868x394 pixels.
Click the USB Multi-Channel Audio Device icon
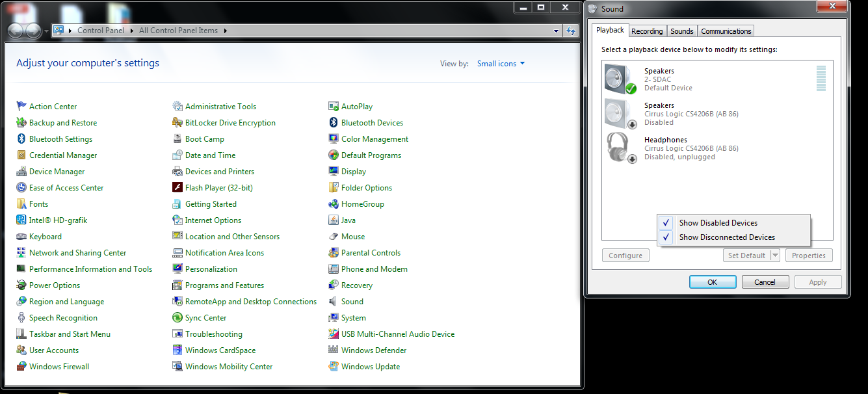(x=334, y=334)
